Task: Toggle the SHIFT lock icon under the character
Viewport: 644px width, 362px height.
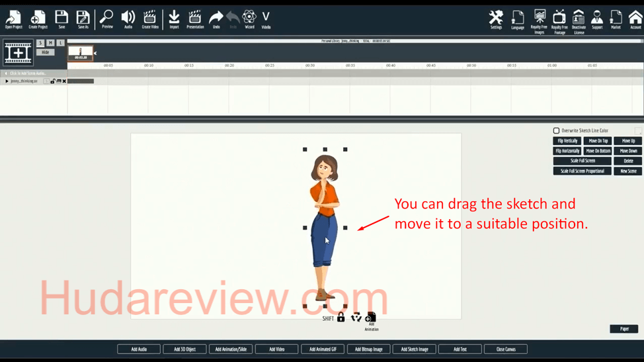Action: click(x=341, y=317)
